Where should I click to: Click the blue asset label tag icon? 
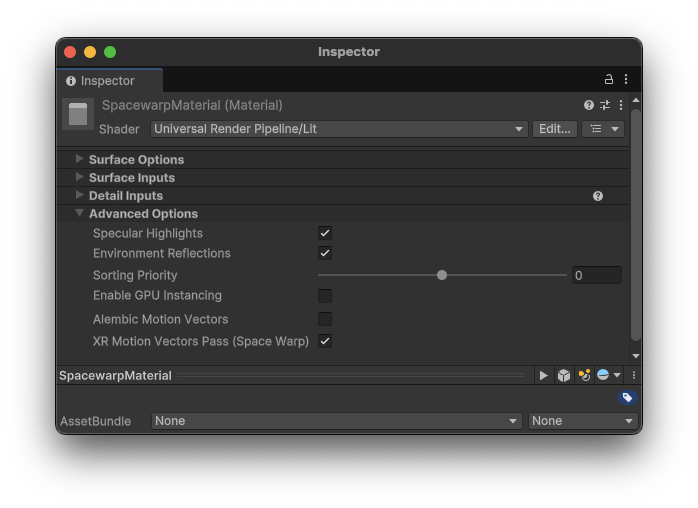coord(627,398)
